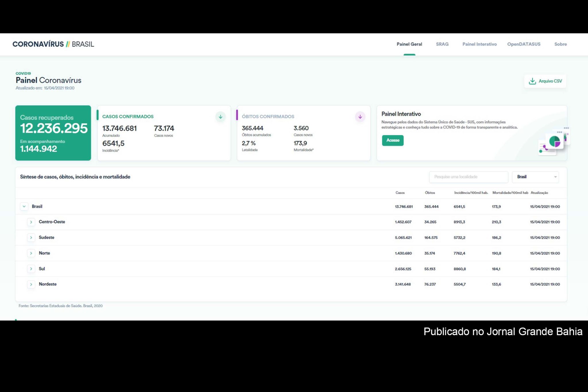Screen dimensions: 588x392
Task: Switch to the Painel Geral tab
Action: [409, 44]
